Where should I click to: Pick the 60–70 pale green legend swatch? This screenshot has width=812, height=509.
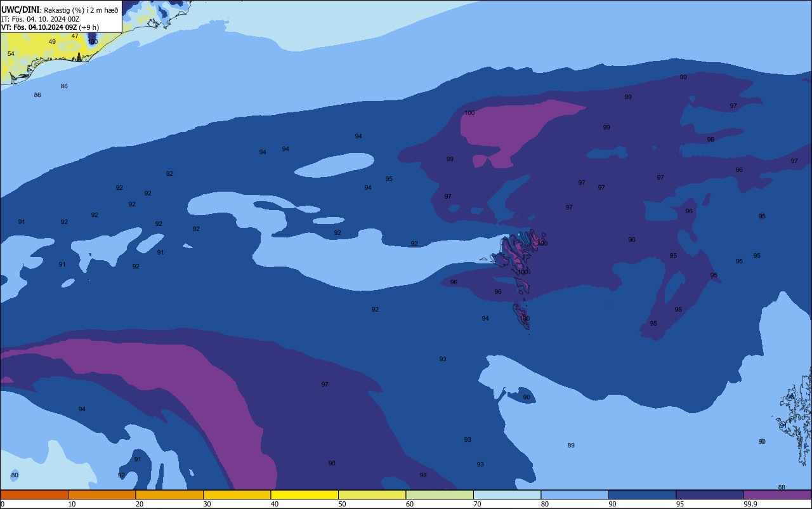coord(440,494)
